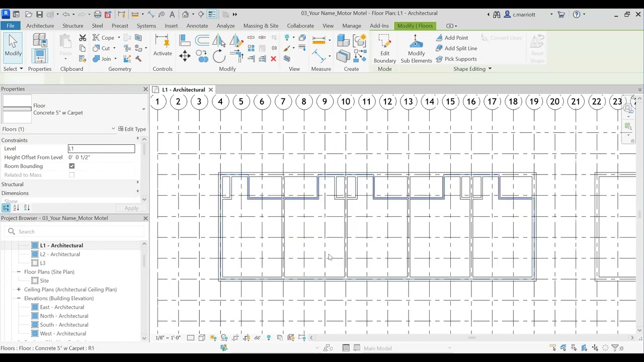Image resolution: width=644 pixels, height=362 pixels.
Task: Click the Rotate tool icon
Action: 219,57
